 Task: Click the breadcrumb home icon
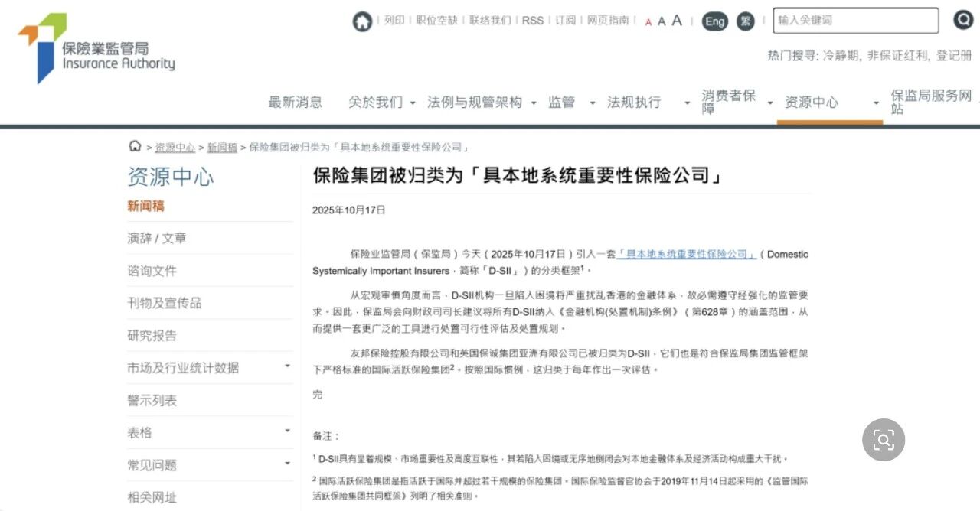pyautogui.click(x=135, y=147)
